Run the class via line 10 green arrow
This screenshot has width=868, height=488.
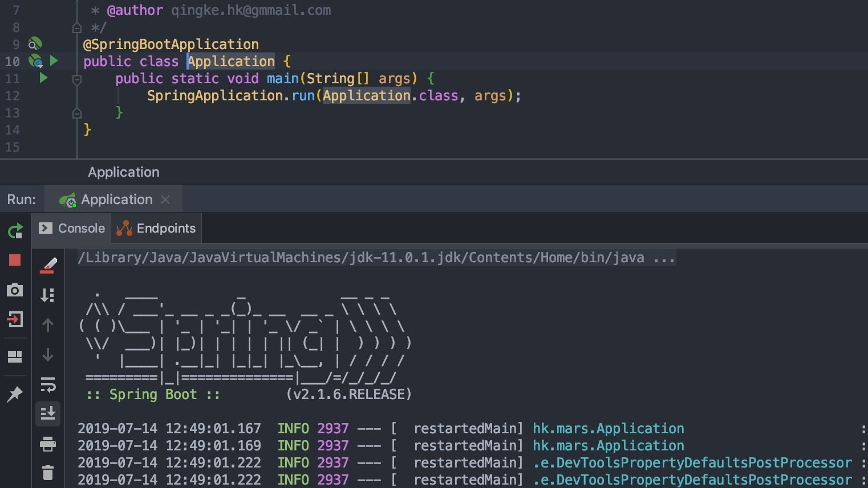(x=54, y=60)
